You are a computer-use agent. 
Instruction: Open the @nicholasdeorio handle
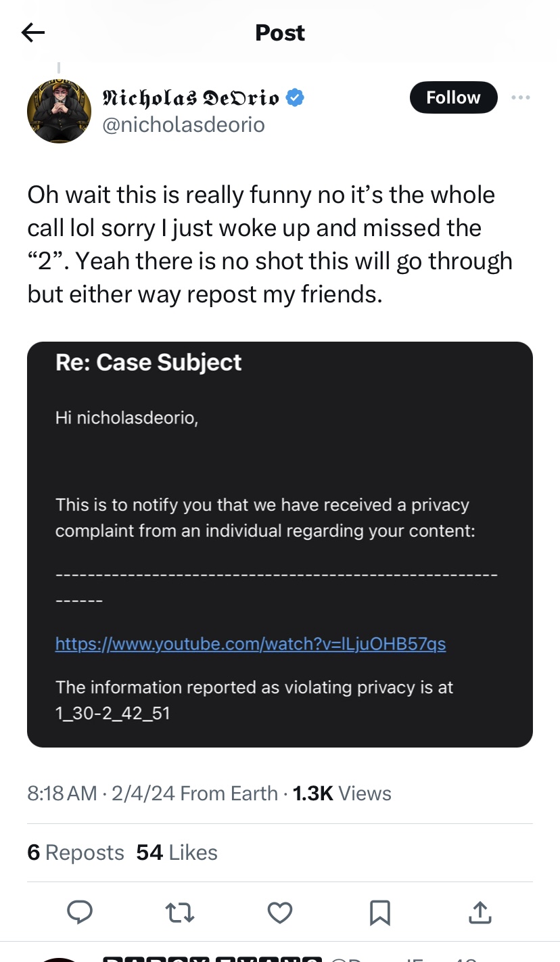[183, 125]
